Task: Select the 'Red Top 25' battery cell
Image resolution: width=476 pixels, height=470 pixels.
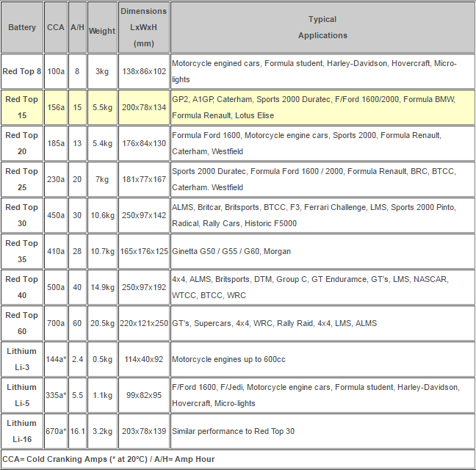Action: coord(22,179)
